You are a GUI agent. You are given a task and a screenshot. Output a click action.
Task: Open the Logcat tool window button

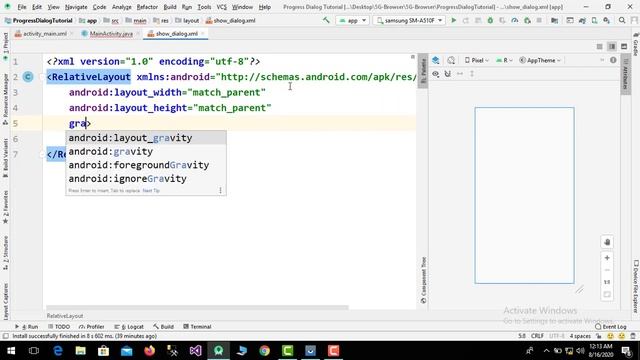pyautogui.click(x=129, y=327)
